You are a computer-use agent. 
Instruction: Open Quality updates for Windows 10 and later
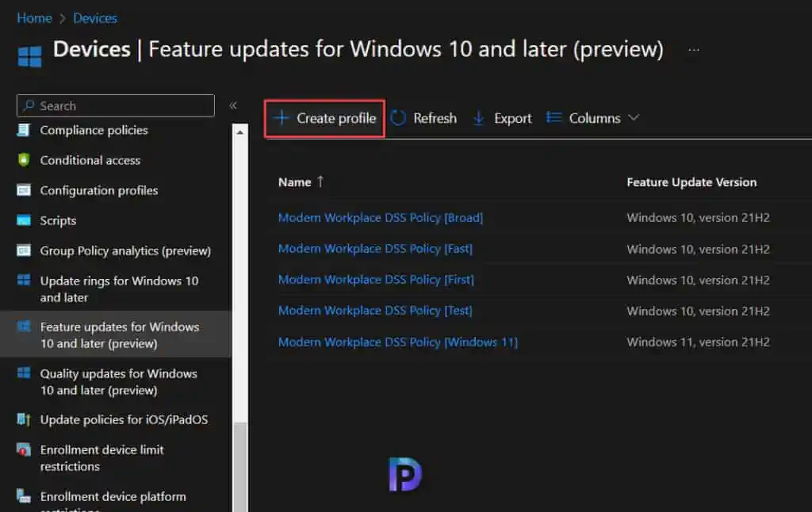click(x=119, y=381)
